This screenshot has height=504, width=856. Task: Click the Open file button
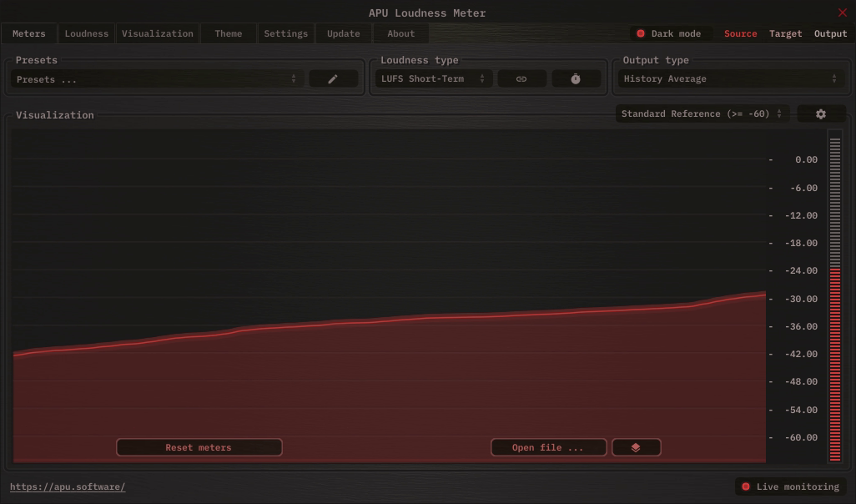pos(548,448)
